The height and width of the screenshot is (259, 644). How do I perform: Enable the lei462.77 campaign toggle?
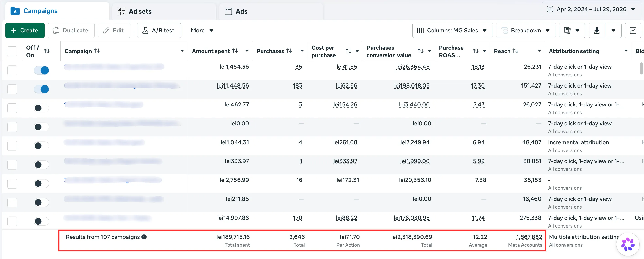point(41,108)
